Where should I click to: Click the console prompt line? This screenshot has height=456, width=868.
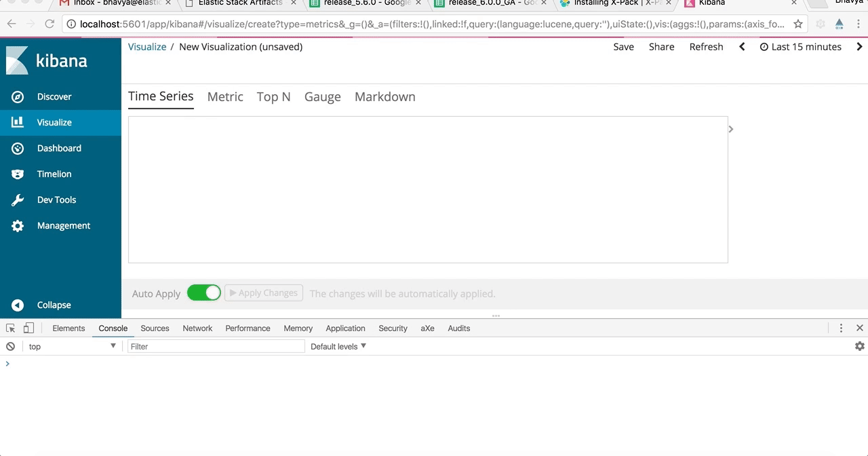pos(434,364)
